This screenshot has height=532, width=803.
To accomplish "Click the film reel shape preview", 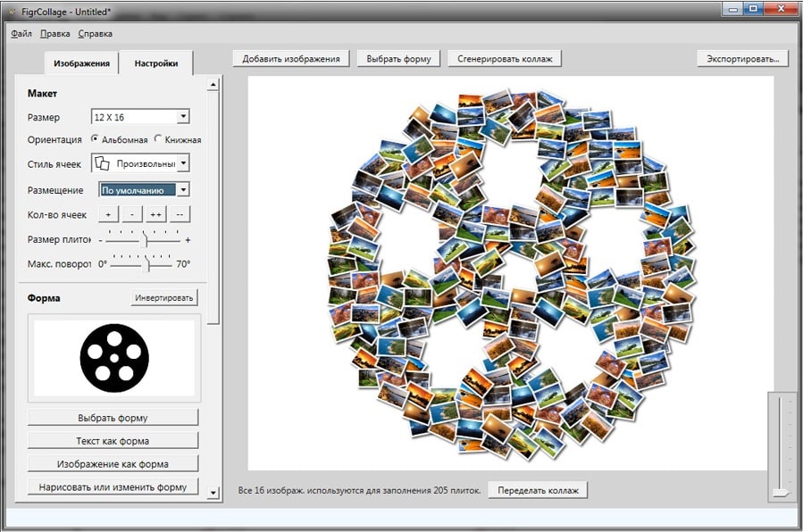I will tap(114, 358).
